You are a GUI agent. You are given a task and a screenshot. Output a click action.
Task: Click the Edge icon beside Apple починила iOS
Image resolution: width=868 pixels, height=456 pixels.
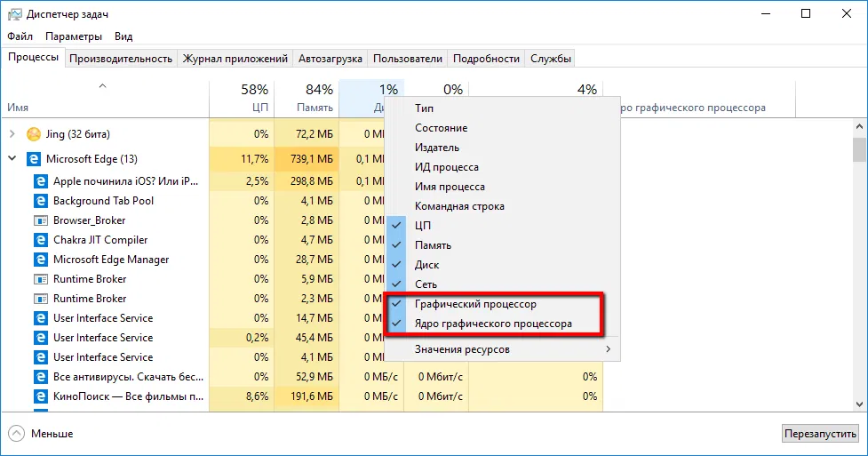pyautogui.click(x=40, y=181)
